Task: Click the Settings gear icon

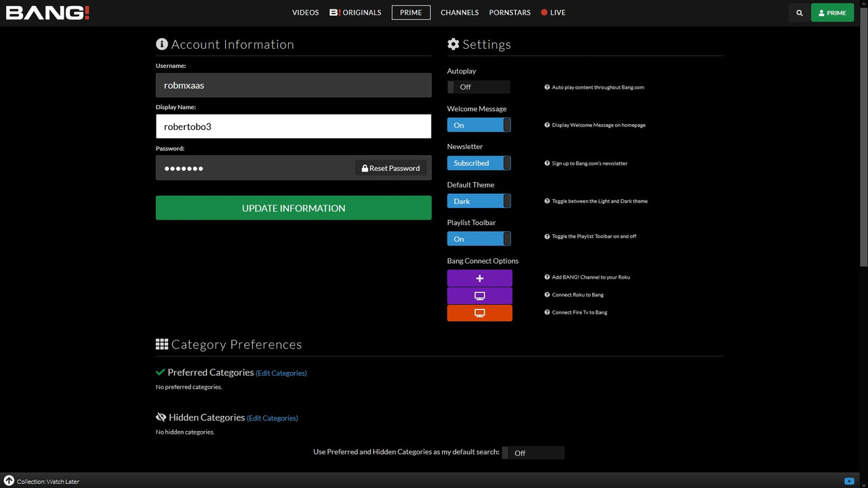Action: [453, 44]
